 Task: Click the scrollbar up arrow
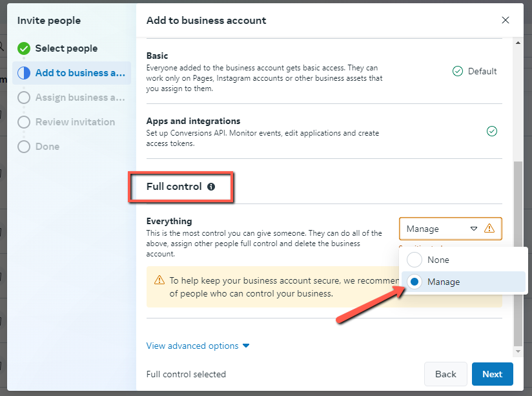518,43
